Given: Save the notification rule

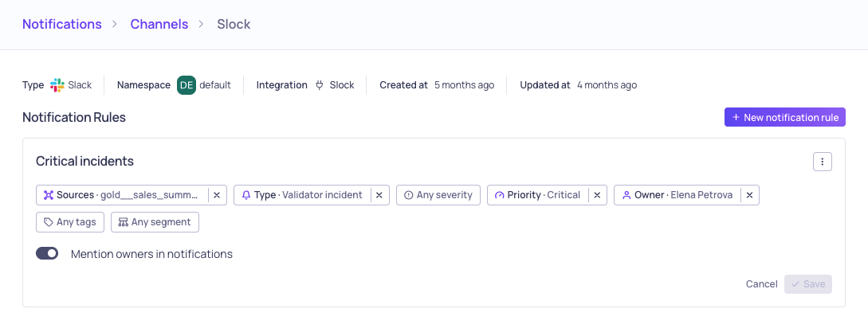Looking at the screenshot, I should [808, 284].
